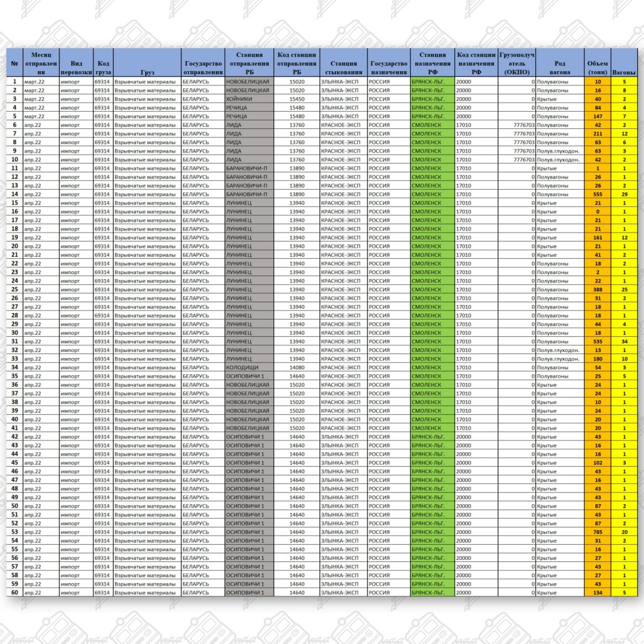Viewport: 644px width, 644px height.
Task: Click row number 60 in the № column
Action: 14,592
